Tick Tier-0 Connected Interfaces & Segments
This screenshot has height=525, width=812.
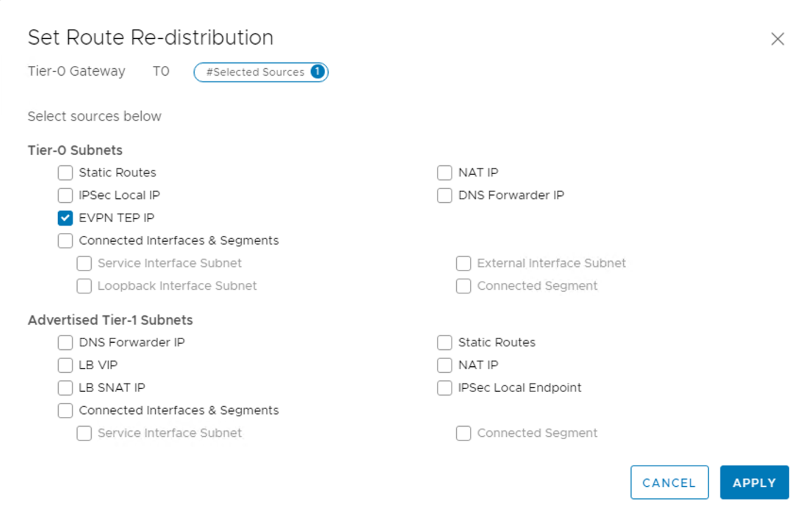point(65,240)
